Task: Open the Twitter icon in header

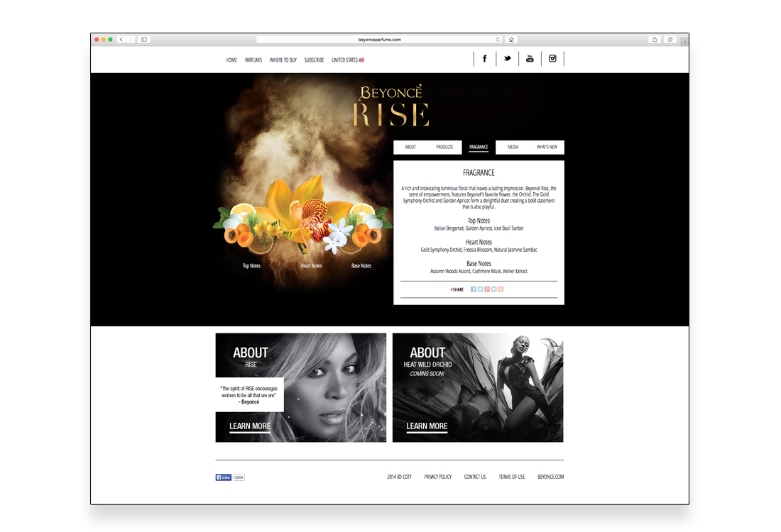Action: tap(507, 59)
